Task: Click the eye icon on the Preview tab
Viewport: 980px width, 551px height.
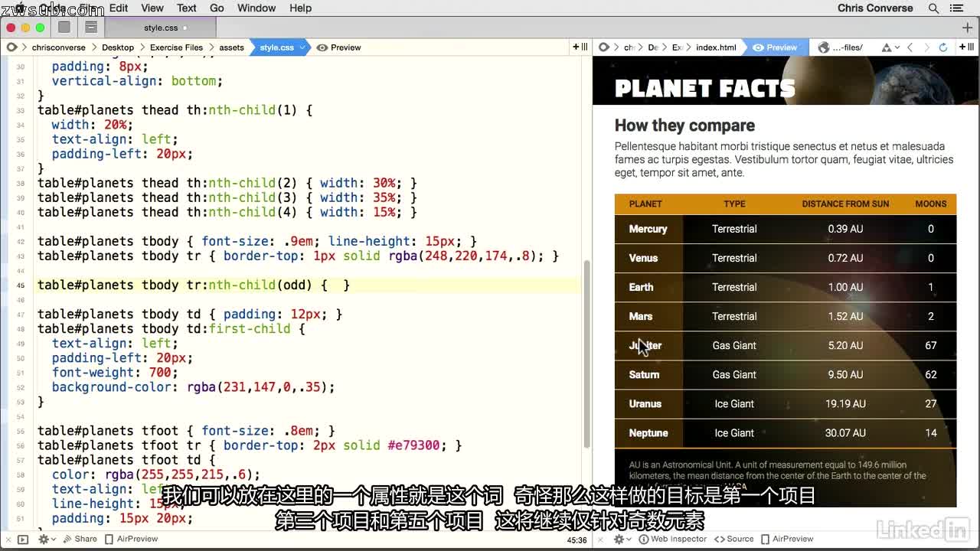Action: [x=758, y=47]
